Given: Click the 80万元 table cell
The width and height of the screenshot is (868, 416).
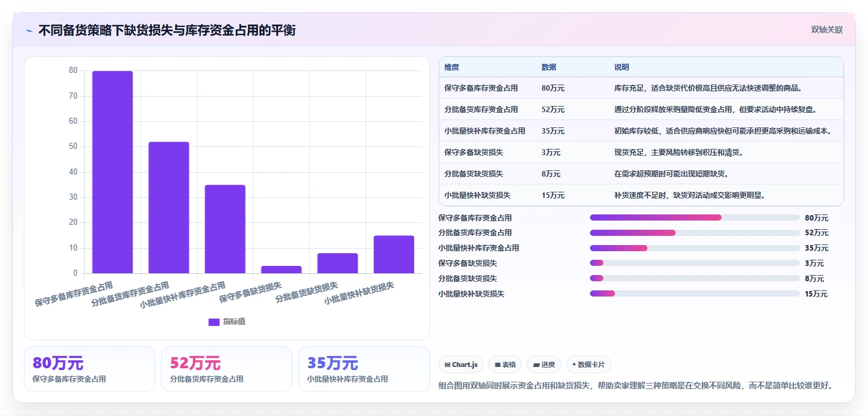Looking at the screenshot, I should tap(553, 88).
